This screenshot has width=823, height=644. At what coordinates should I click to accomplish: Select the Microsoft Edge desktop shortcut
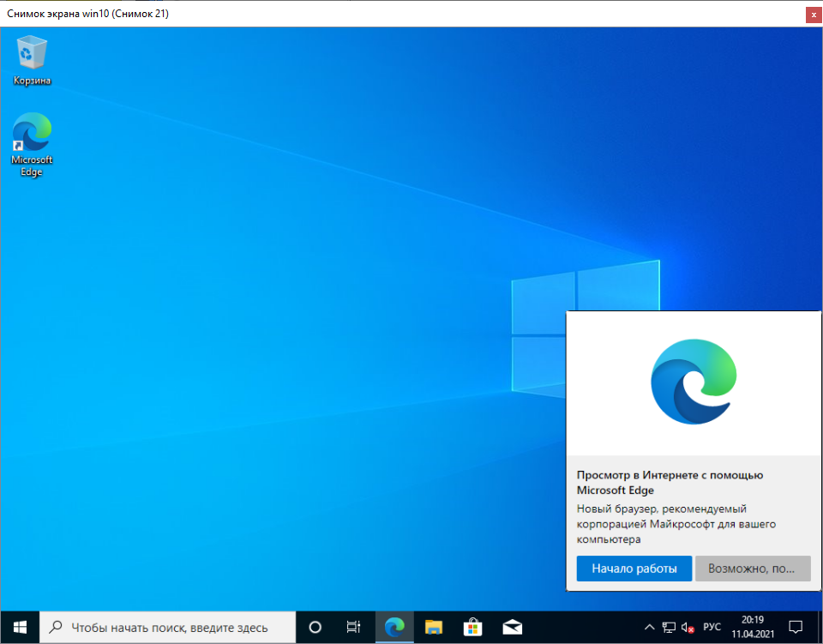click(32, 144)
